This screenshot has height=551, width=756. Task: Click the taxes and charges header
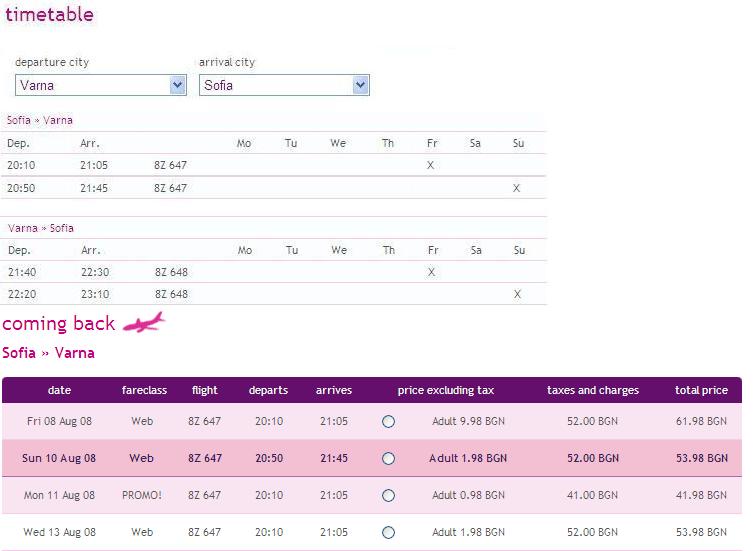(x=593, y=390)
